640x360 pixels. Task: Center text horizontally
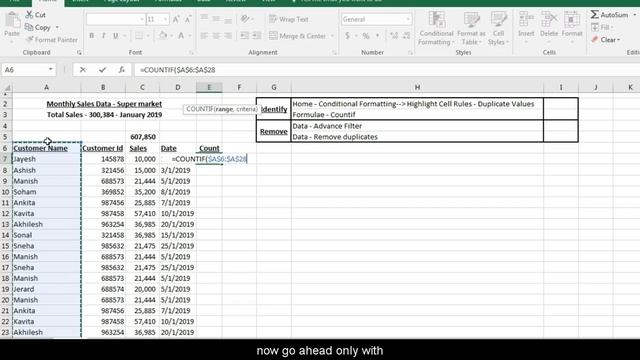[x=216, y=36]
